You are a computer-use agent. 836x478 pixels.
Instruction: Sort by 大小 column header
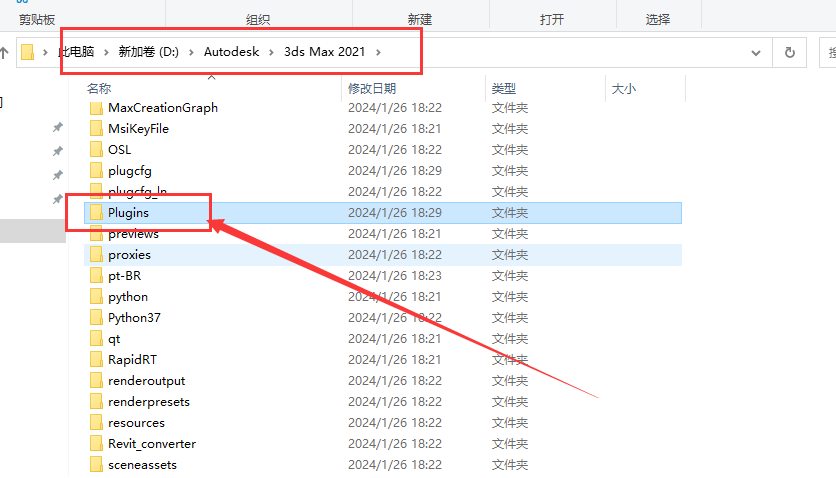[624, 88]
